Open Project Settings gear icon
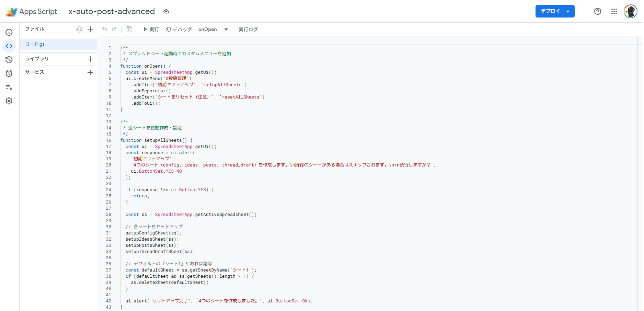This screenshot has height=311, width=644. 9,101
